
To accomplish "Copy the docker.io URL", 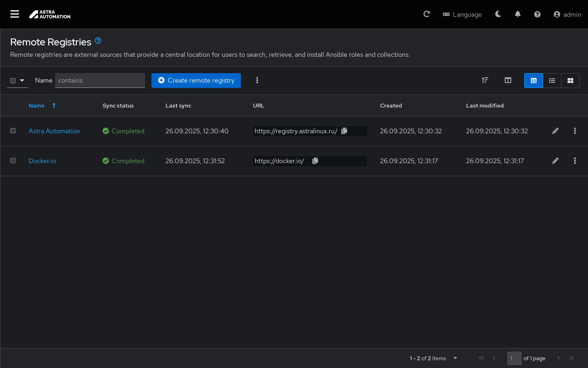I will (315, 161).
